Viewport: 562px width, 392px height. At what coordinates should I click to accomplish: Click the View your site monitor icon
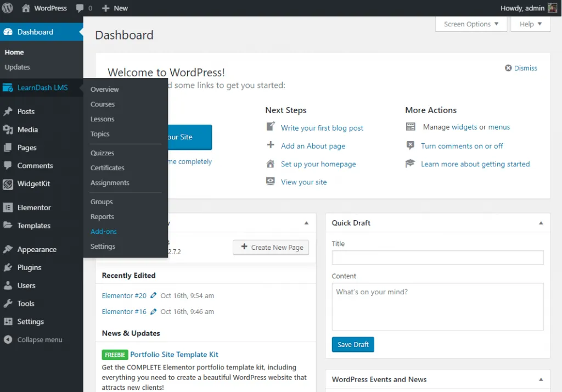tap(270, 181)
